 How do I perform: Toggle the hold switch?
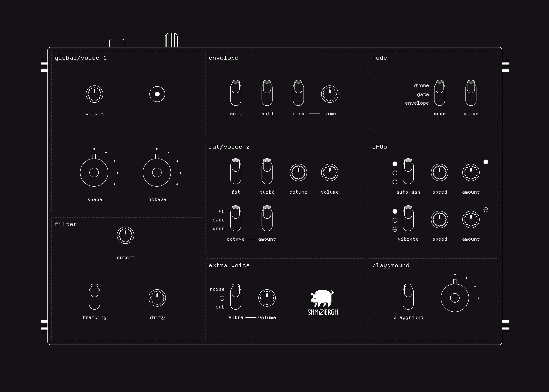[x=267, y=93]
